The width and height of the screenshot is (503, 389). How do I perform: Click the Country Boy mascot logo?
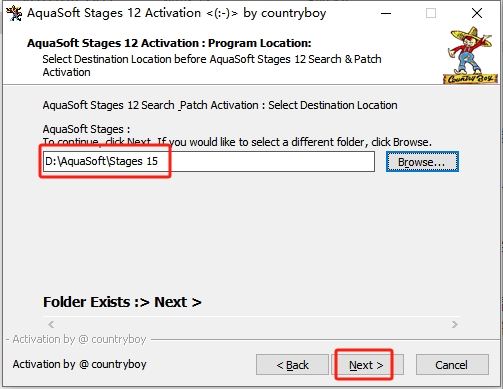click(470, 55)
